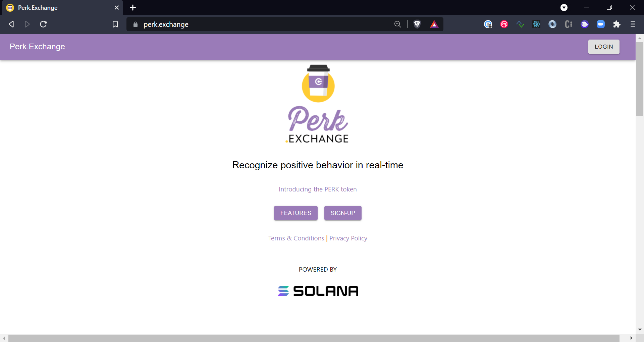Click the FEATURES button
644x342 pixels.
point(296,213)
